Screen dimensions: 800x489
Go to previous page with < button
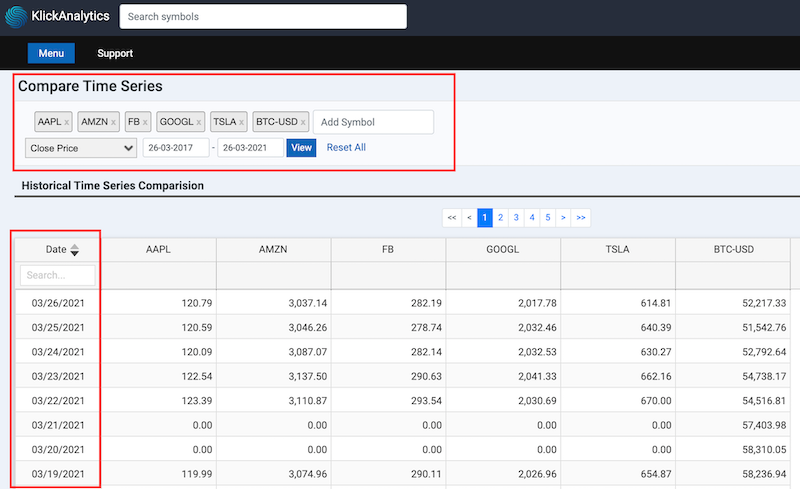469,217
